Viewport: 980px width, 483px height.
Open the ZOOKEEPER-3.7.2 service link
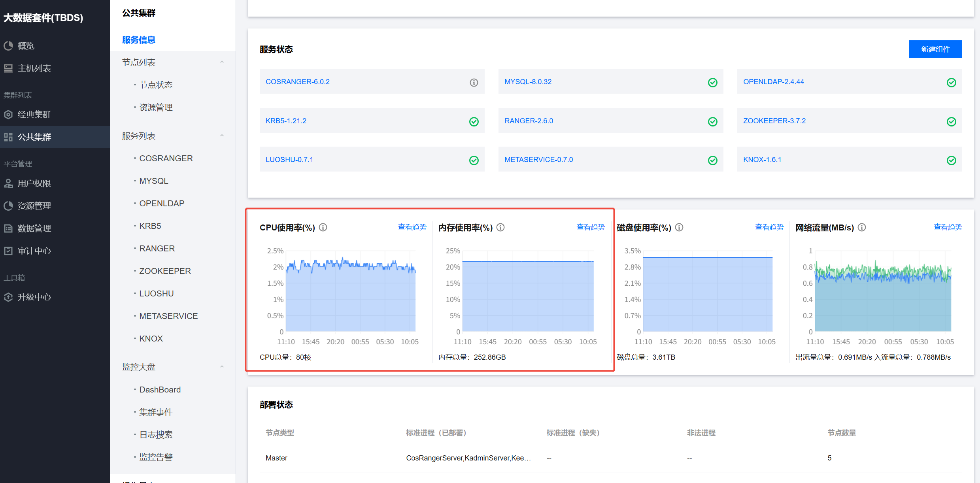tap(774, 121)
